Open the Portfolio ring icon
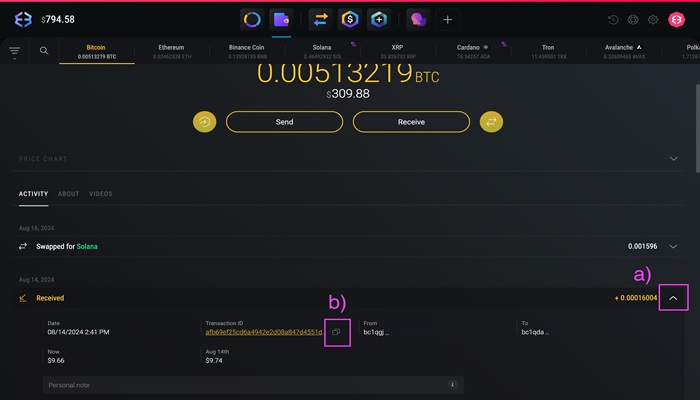700x400 pixels. point(252,19)
